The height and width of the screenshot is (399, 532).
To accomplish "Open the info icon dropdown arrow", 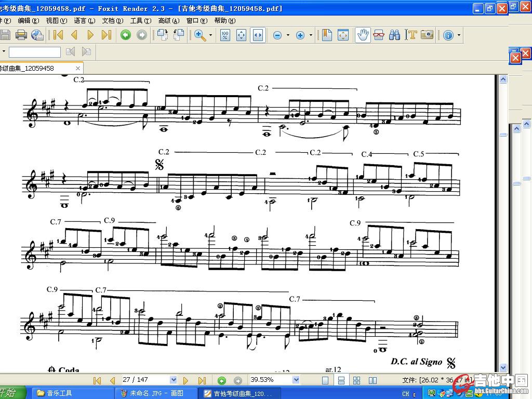I will [459, 35].
